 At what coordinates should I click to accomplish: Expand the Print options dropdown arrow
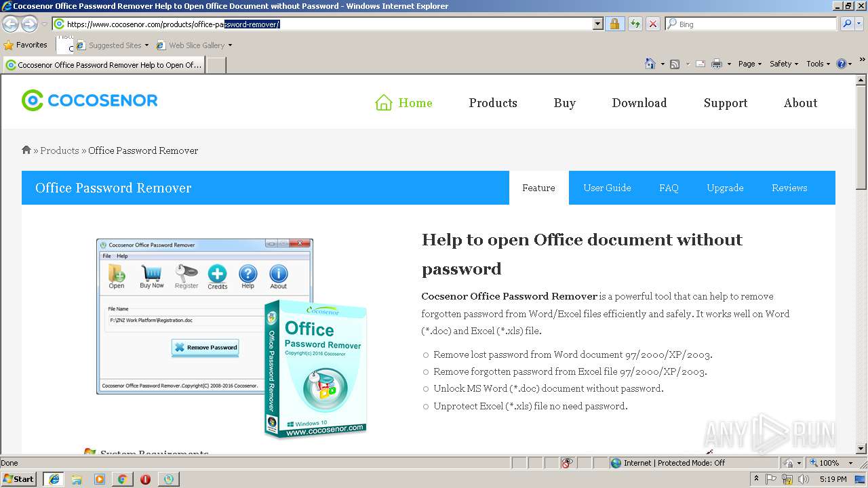(x=729, y=64)
